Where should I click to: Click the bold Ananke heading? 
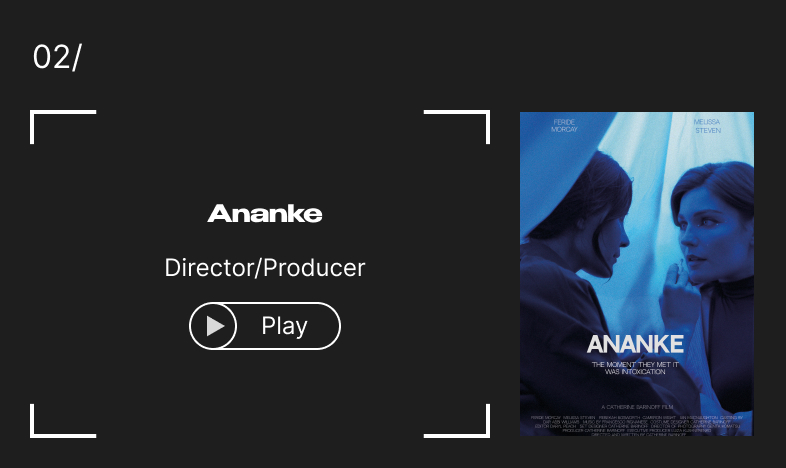[x=265, y=213]
